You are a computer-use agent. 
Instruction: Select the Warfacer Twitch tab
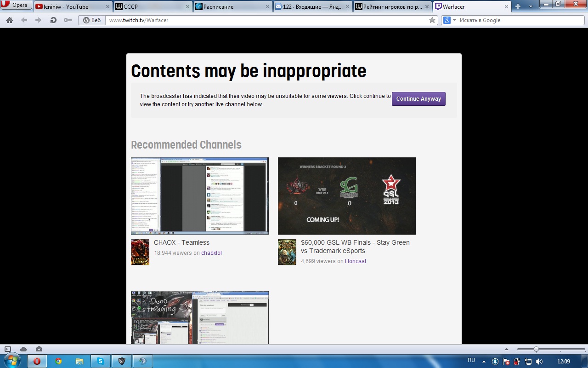[472, 6]
